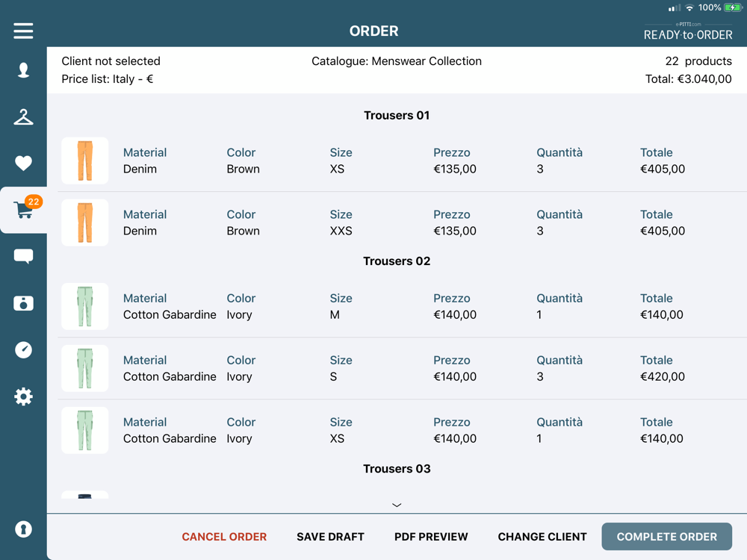747x560 pixels.
Task: Open the catalogue hanger icon
Action: click(23, 116)
